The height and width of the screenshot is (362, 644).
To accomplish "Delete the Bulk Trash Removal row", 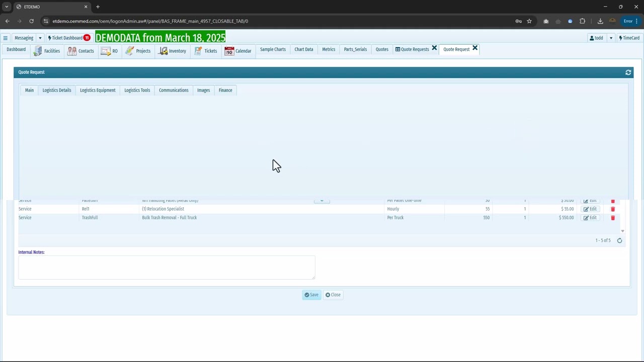I will pyautogui.click(x=613, y=218).
